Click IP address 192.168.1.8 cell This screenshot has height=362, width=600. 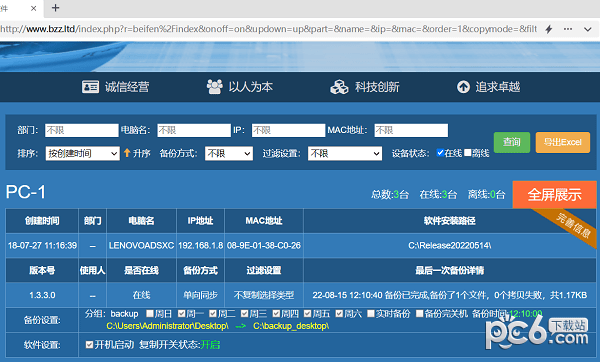tap(201, 245)
